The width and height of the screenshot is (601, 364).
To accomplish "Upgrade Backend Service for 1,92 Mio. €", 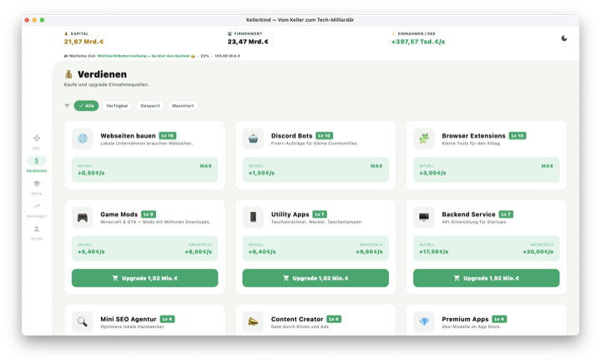I will click(487, 278).
